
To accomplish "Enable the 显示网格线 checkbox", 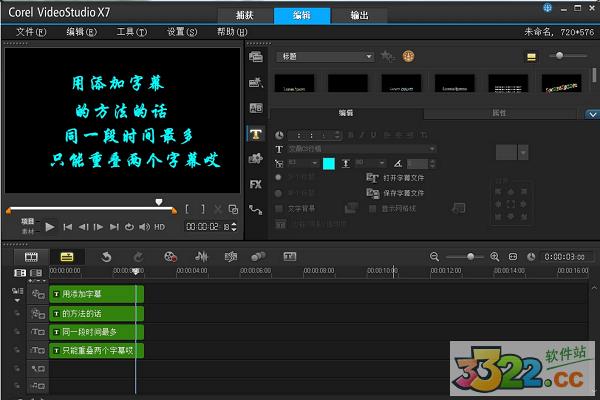I will (x=373, y=209).
